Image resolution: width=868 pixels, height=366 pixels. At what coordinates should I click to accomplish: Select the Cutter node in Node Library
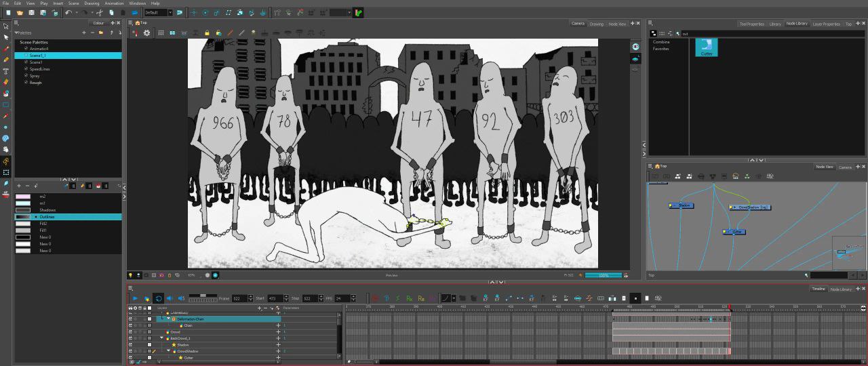pyautogui.click(x=706, y=47)
